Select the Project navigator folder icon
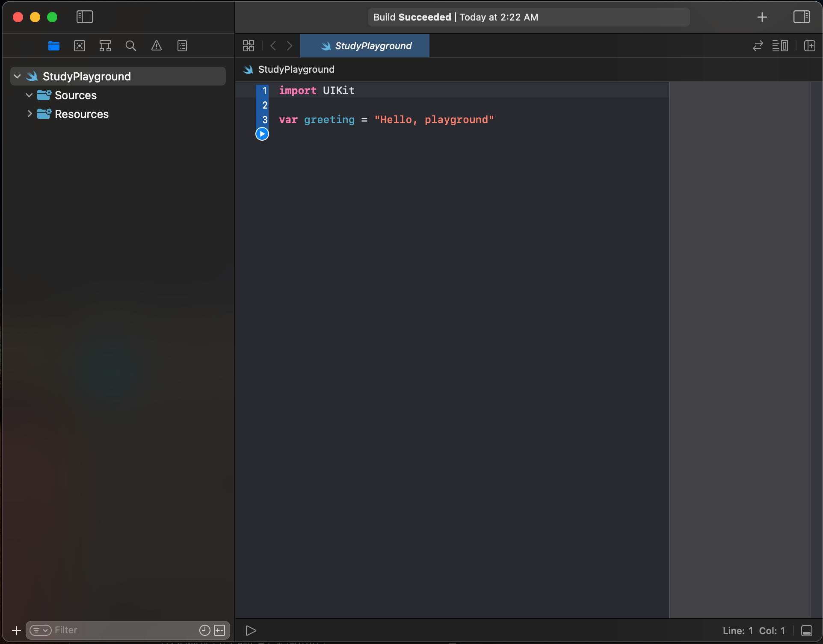 tap(54, 46)
